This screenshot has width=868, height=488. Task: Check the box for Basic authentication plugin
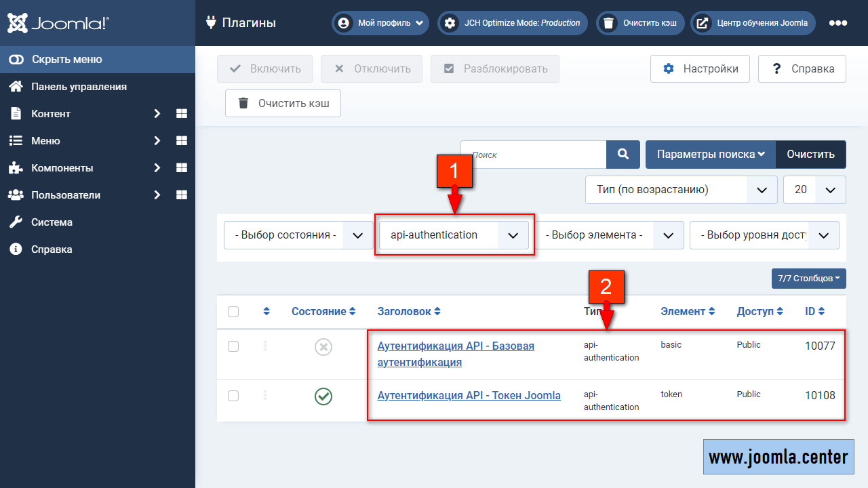tap(233, 346)
